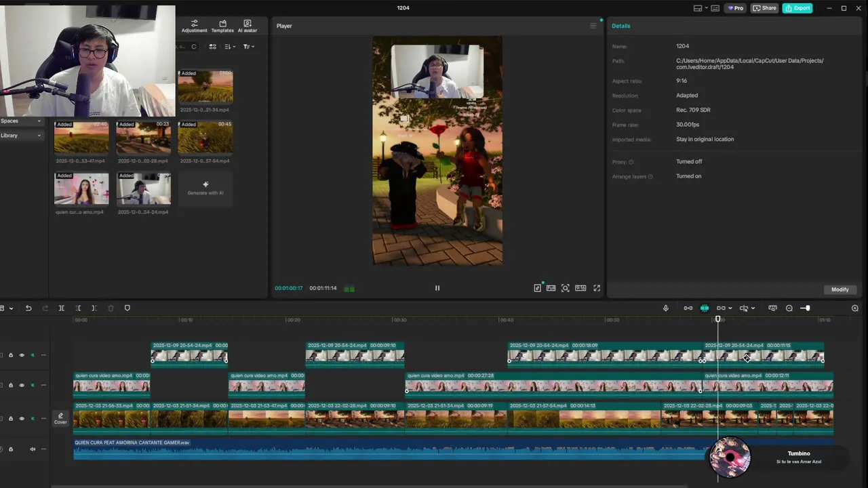The image size is (868, 488).
Task: Open the Details panel tab
Action: (621, 26)
